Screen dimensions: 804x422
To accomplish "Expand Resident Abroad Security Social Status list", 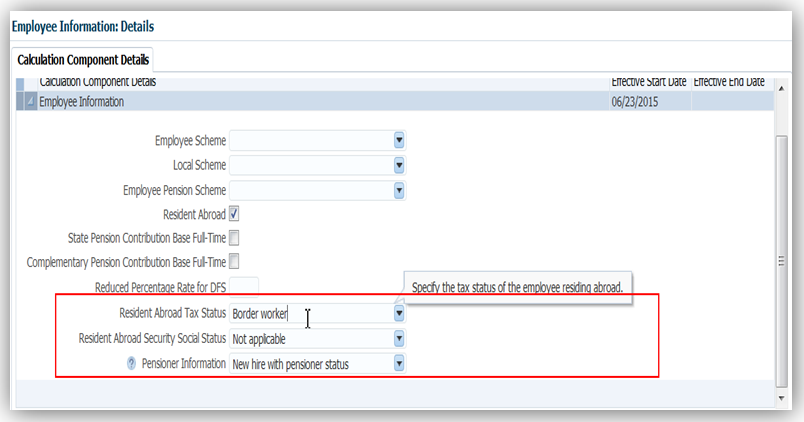I will coord(399,338).
